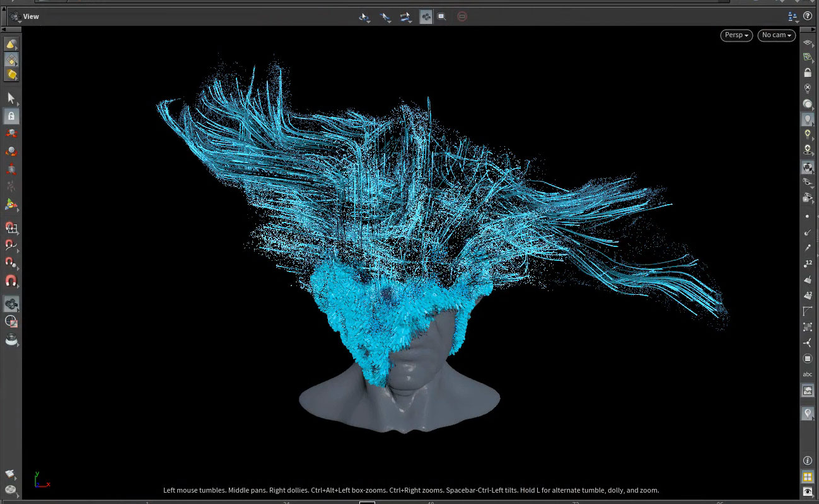The height and width of the screenshot is (504, 819).
Task: Open the View menu
Action: (x=31, y=16)
